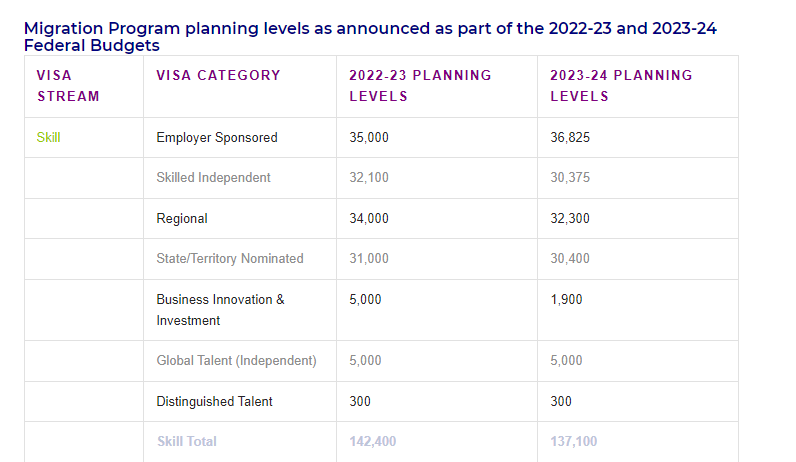Screen dimensions: 796x462
Task: Click the 137,100 Skill Total figure
Action: (x=574, y=441)
